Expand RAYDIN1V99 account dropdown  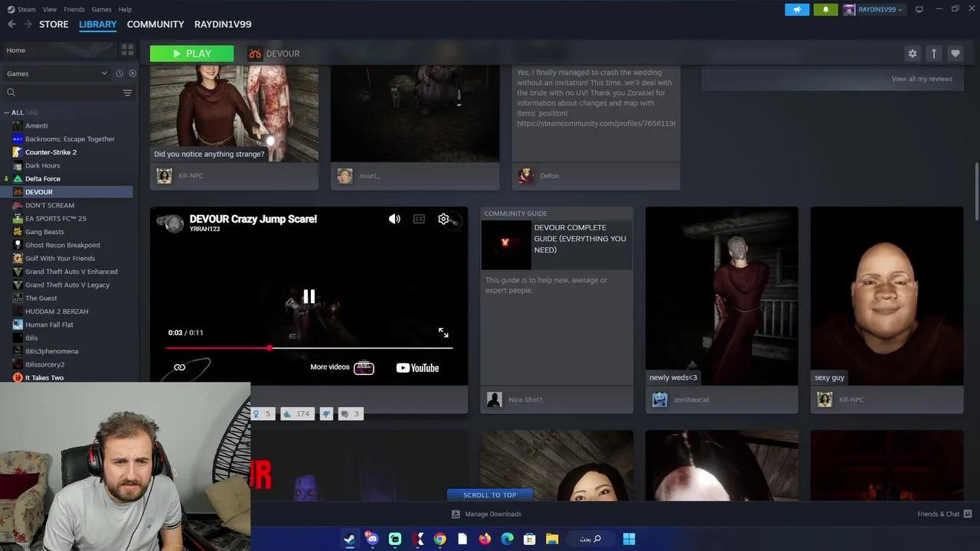[874, 9]
